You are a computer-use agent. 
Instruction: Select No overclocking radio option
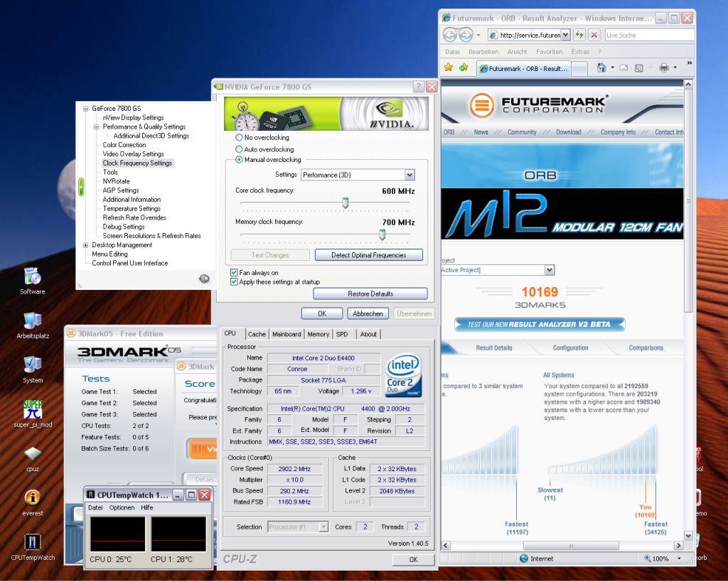pos(239,137)
